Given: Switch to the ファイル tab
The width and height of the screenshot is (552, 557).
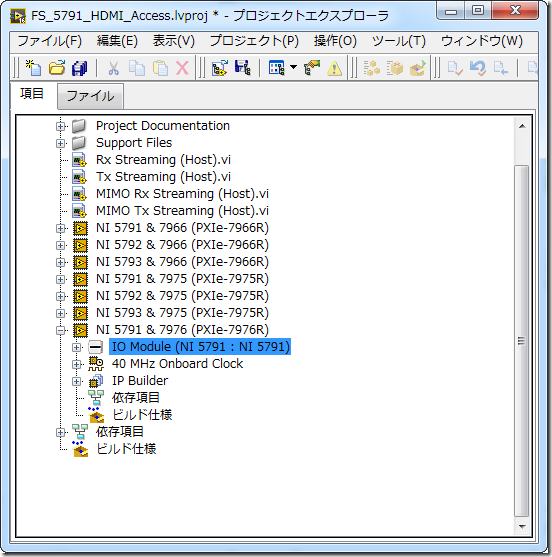Looking at the screenshot, I should (x=90, y=96).
